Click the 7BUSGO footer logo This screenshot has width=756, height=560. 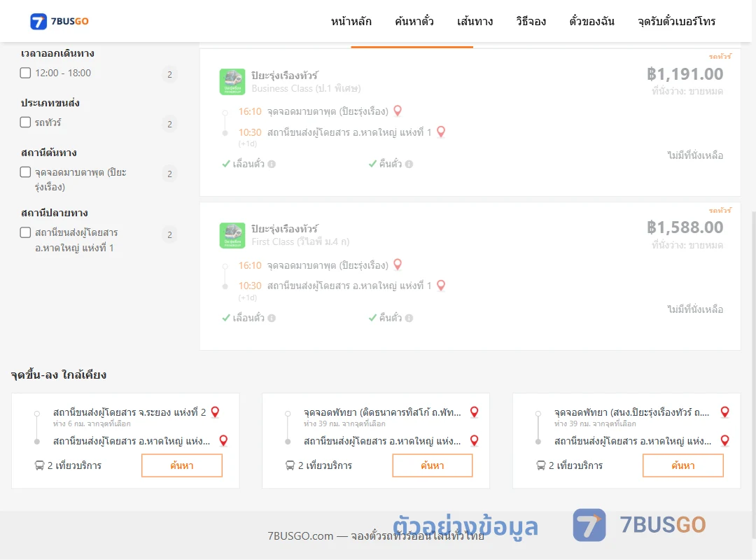click(x=639, y=525)
